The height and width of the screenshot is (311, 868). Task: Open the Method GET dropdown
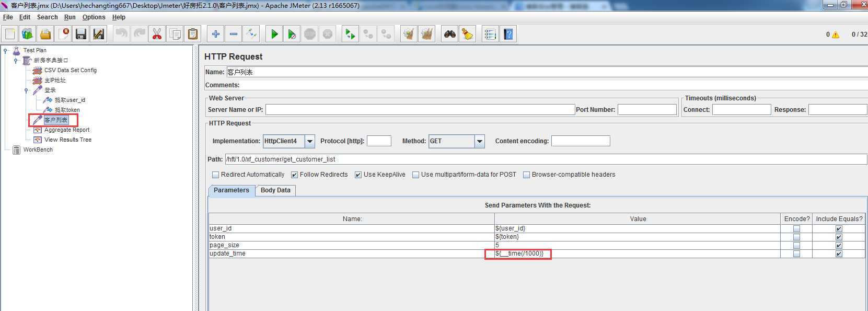480,141
